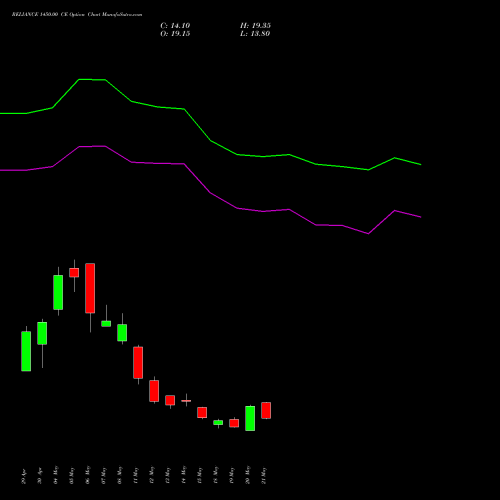Click the '12 May' date label

point(152,475)
